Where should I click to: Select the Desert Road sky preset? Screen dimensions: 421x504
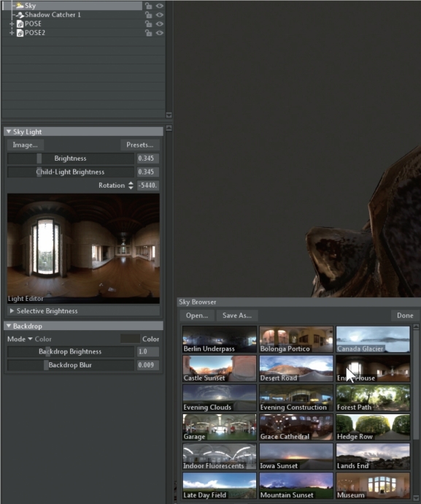click(x=296, y=369)
